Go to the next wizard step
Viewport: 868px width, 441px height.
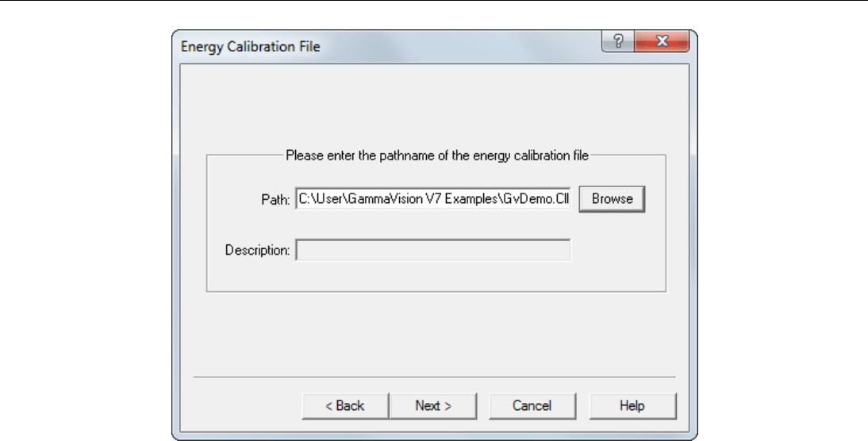432,405
